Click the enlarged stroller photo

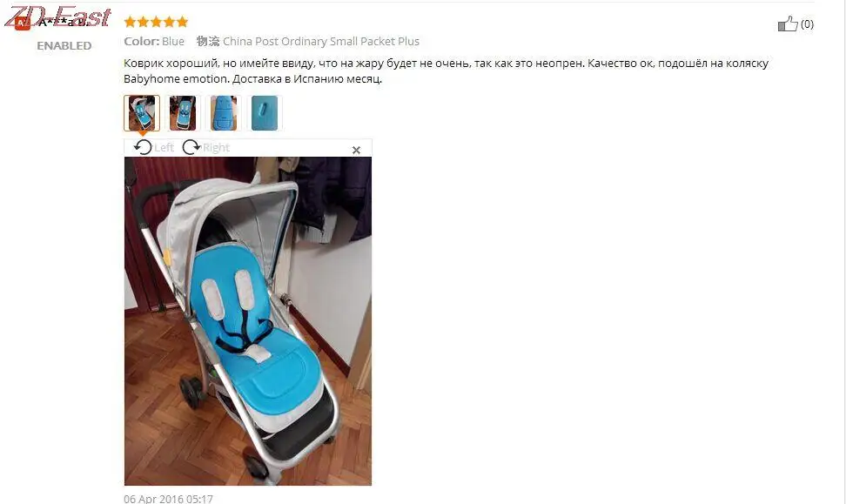tap(248, 321)
